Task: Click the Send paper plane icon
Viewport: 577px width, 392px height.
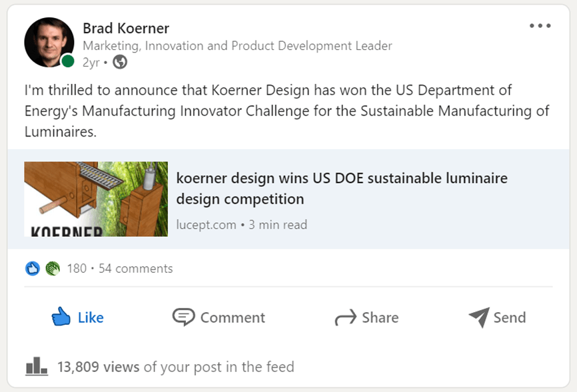Action: coord(478,317)
